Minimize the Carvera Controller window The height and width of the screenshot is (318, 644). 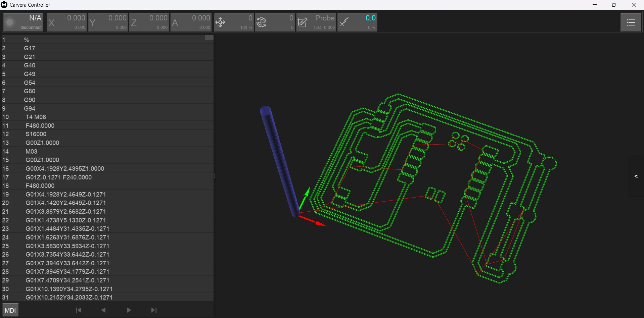(x=595, y=5)
